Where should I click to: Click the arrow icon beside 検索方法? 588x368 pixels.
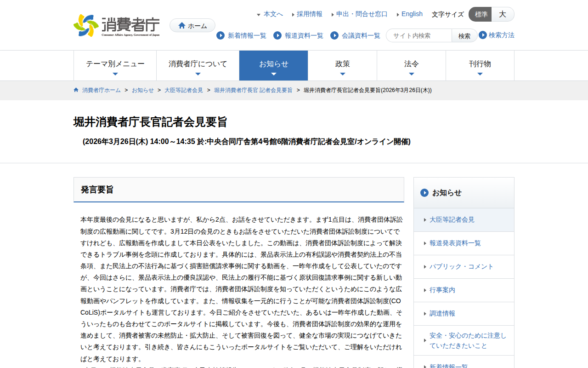click(483, 35)
